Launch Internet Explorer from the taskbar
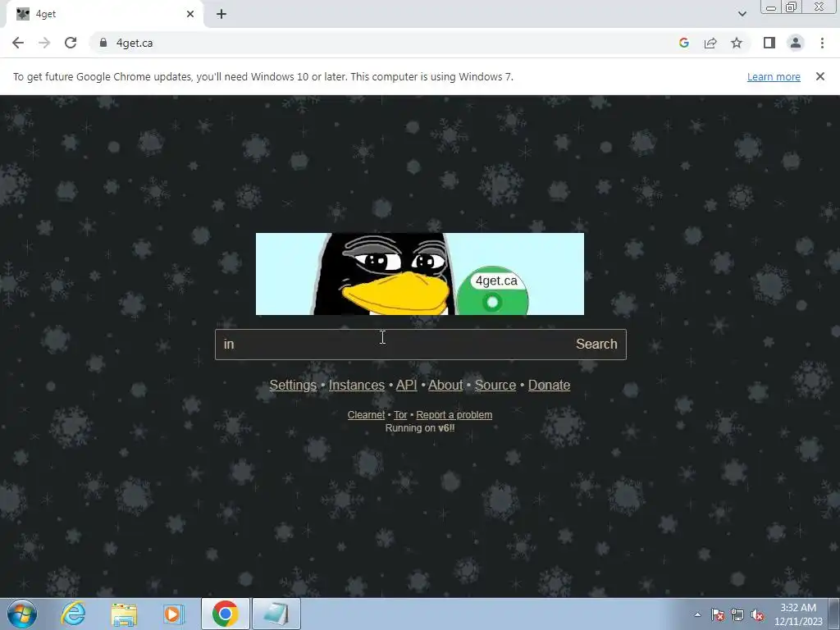This screenshot has width=840, height=630. pos(73,614)
